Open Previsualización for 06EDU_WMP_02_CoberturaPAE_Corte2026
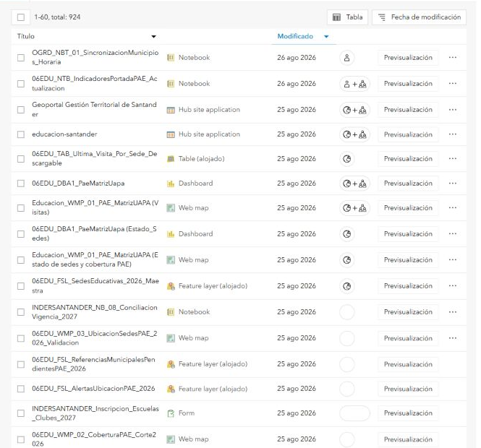 (408, 439)
